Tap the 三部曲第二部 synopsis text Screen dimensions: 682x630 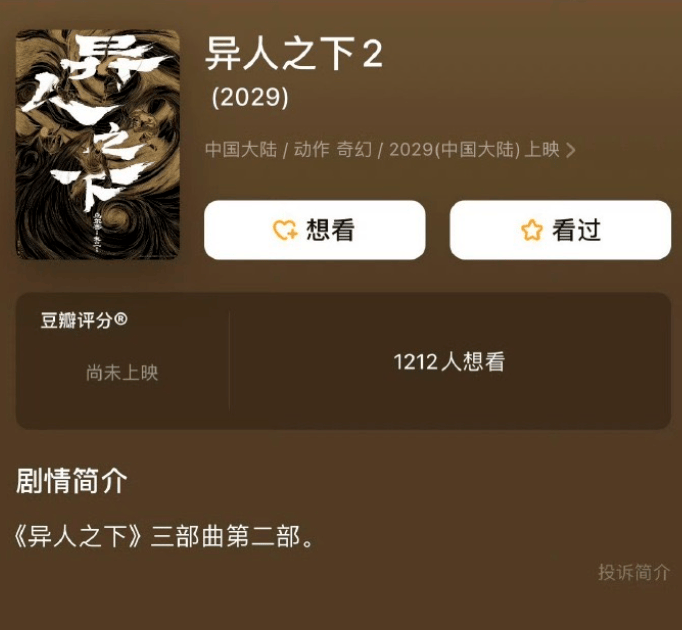pyautogui.click(x=225, y=536)
